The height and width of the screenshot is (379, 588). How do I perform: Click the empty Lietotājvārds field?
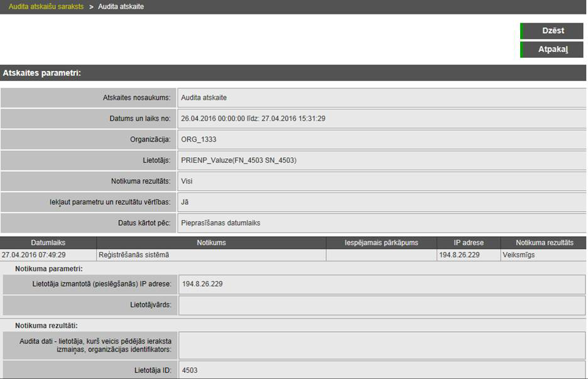(x=381, y=305)
